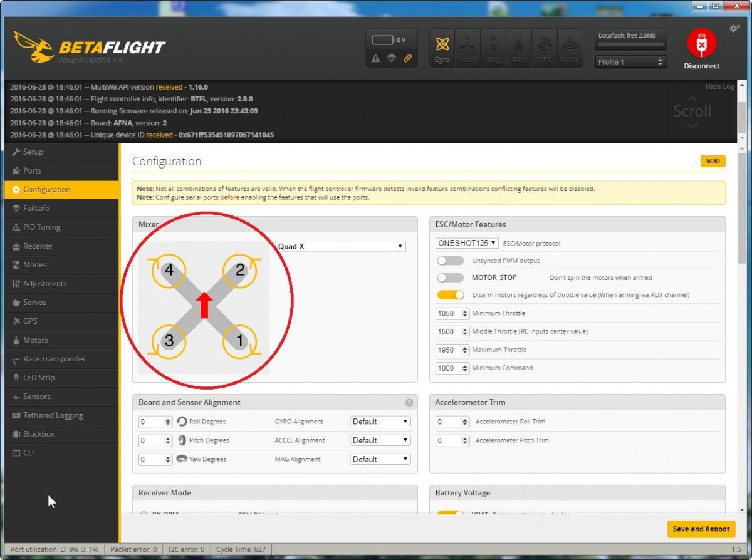
Task: Click the Roll Degrees rotation icon
Action: tap(182, 422)
